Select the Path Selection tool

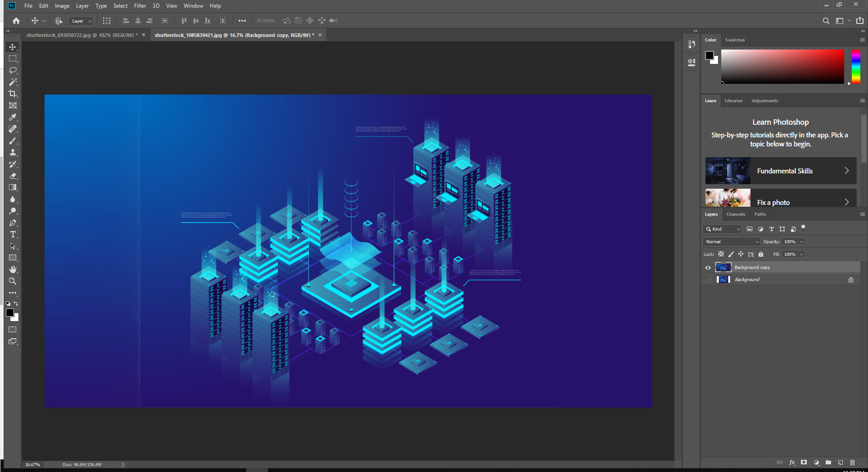tap(13, 246)
